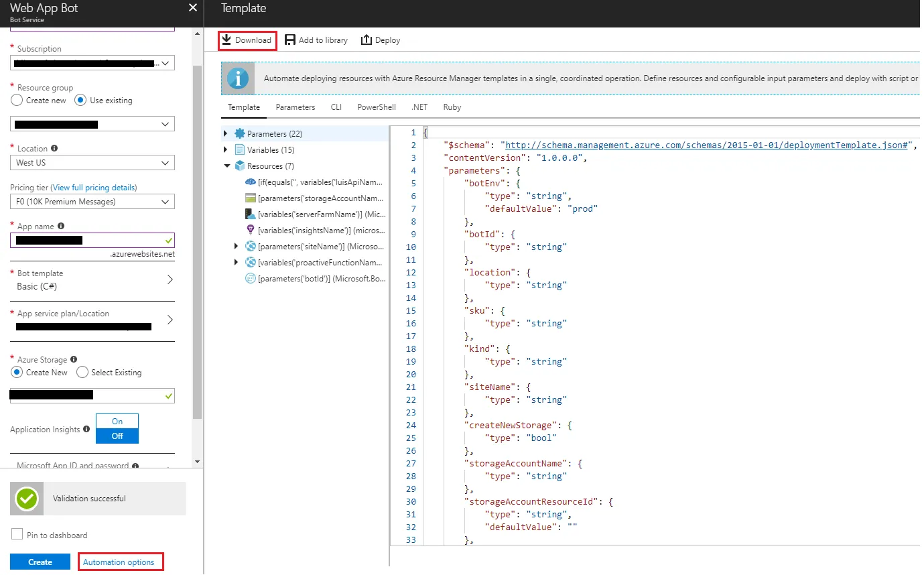This screenshot has width=924, height=575.
Task: Follow the deploymentTemplate.json schema URL
Action: click(x=707, y=145)
